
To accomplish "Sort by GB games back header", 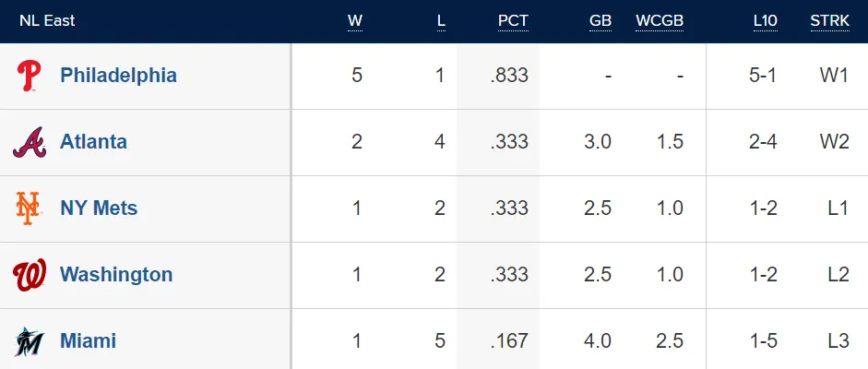I will [x=600, y=21].
